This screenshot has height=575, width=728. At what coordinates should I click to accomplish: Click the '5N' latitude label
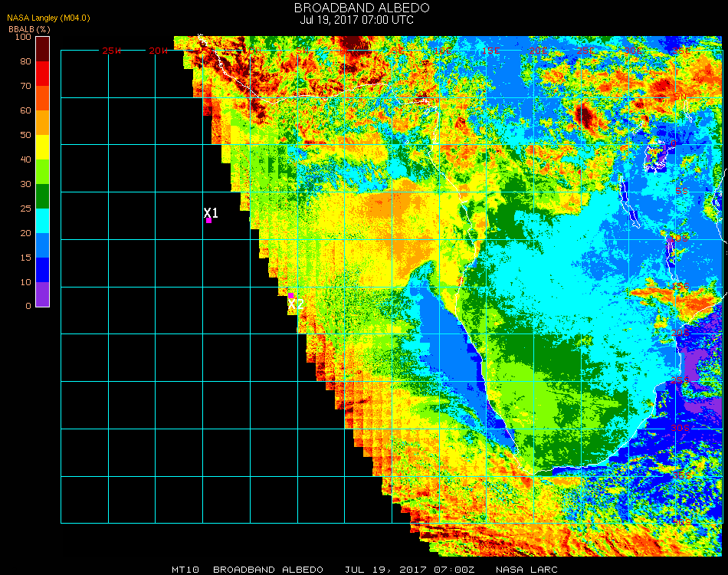point(680,97)
